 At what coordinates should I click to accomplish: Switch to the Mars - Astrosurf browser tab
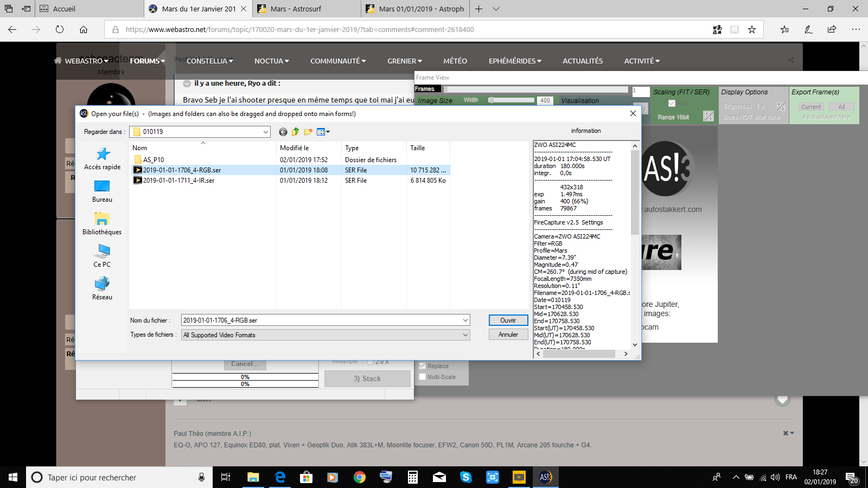tap(306, 9)
